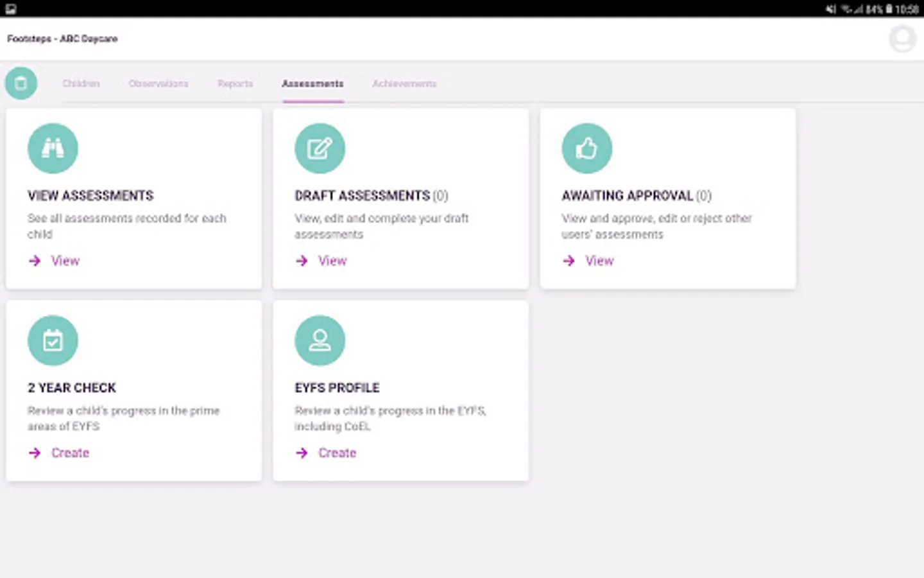Click the arrow beside View under Awaiting Approval
924x578 pixels.
[569, 261]
